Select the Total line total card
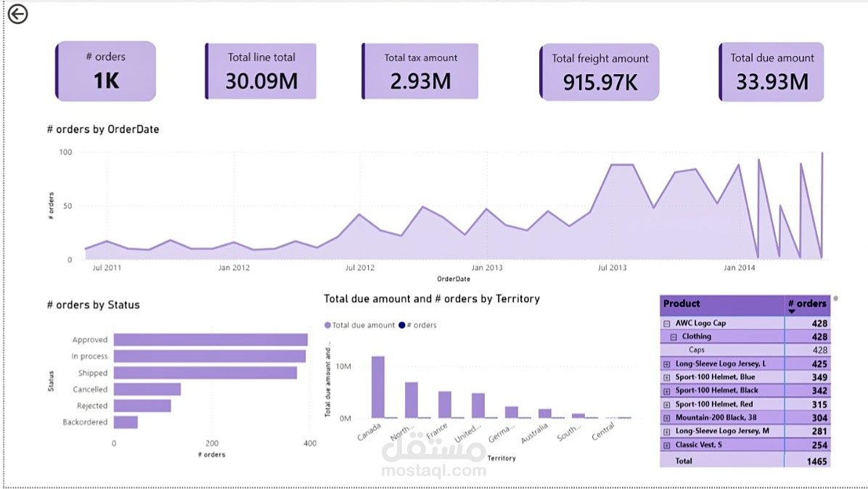 [261, 71]
